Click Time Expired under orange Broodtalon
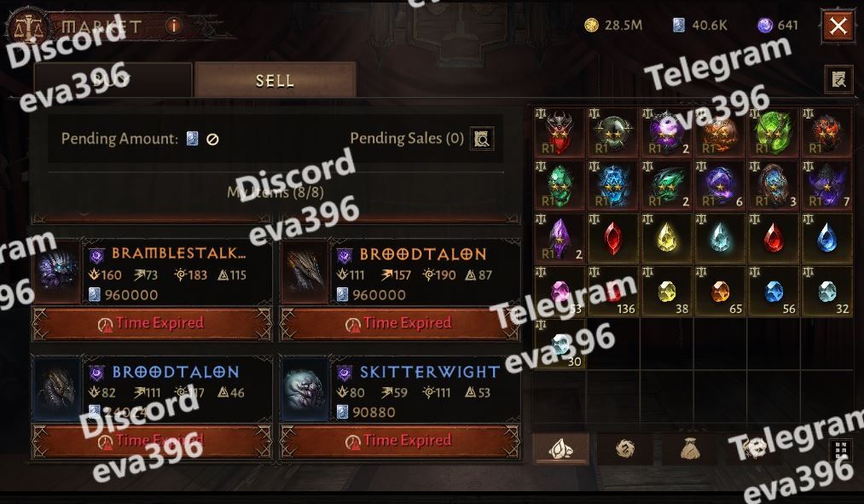This screenshot has width=864, height=504. pyautogui.click(x=399, y=323)
